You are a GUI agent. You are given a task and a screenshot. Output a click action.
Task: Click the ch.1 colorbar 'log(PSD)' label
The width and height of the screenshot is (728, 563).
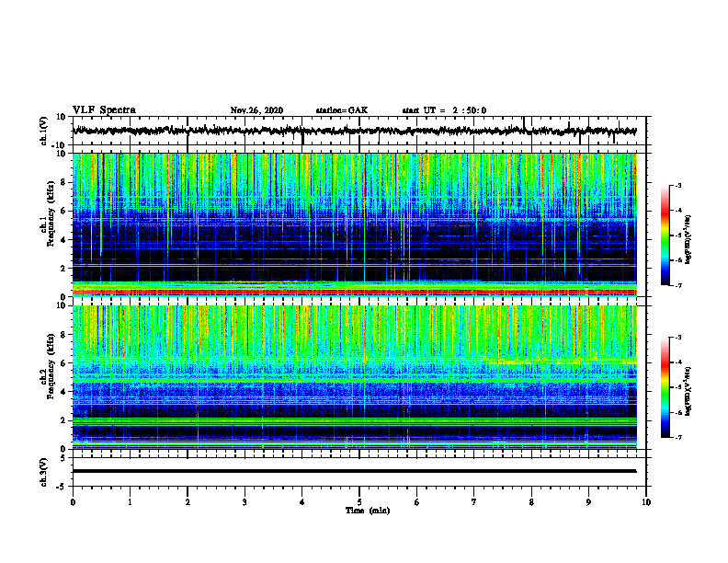688,240
